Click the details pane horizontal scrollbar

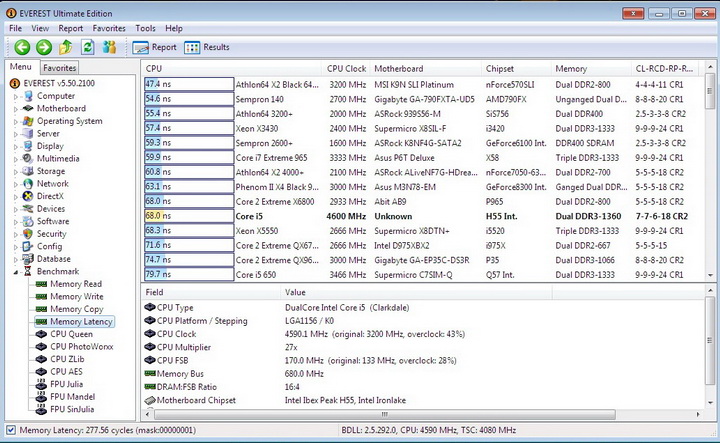tap(385, 415)
